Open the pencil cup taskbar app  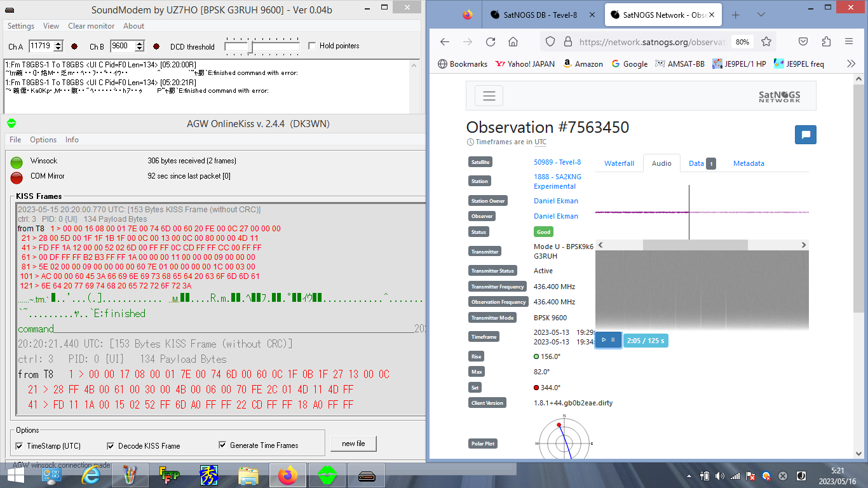pos(130,475)
